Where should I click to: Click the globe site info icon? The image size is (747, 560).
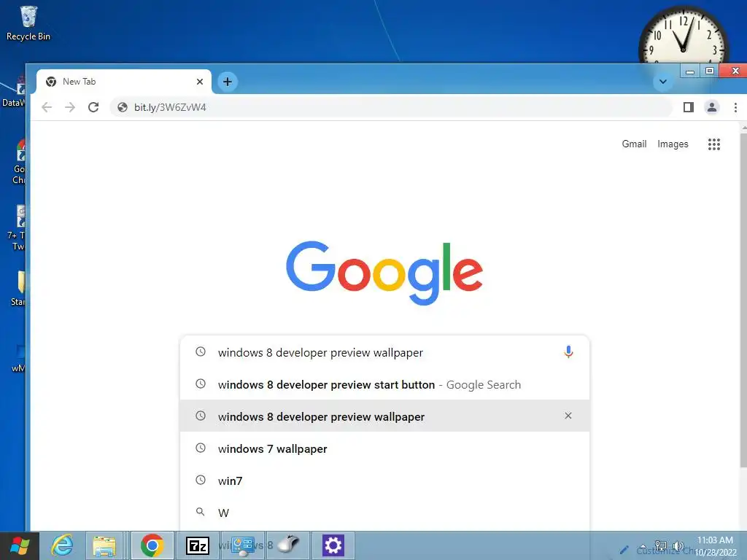click(x=123, y=107)
